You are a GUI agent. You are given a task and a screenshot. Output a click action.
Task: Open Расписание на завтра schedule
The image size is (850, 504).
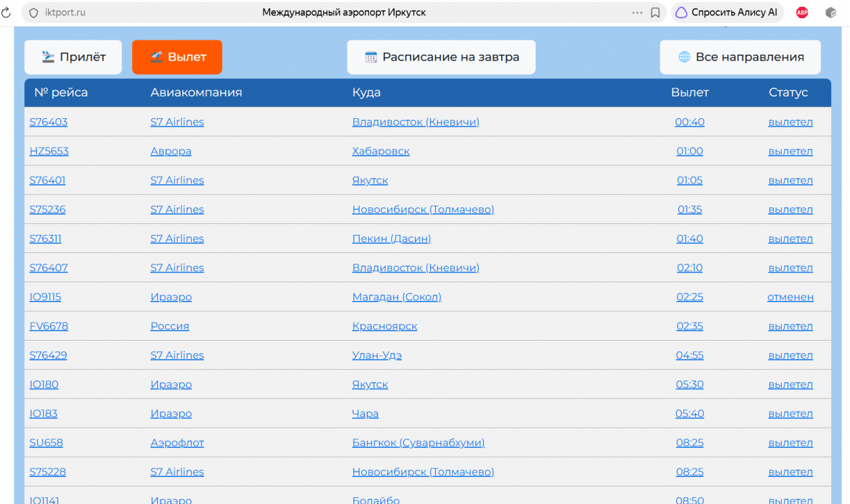click(x=441, y=57)
